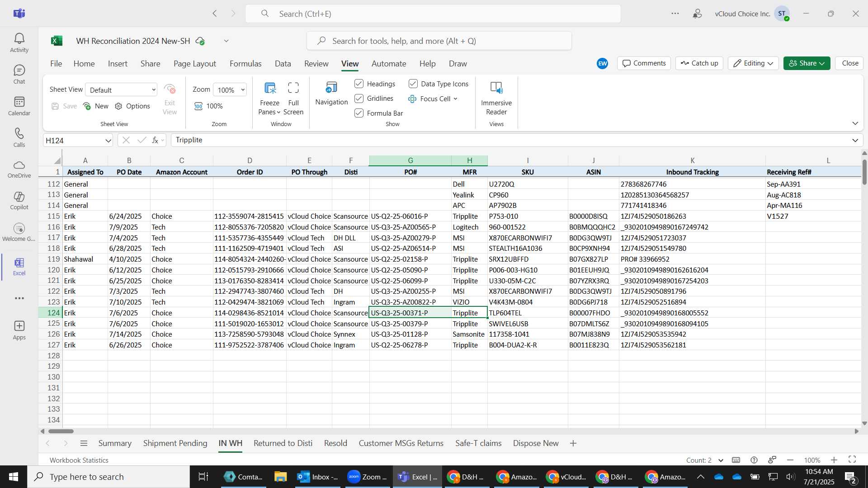Open workbook title dropdown arrow

(x=226, y=41)
